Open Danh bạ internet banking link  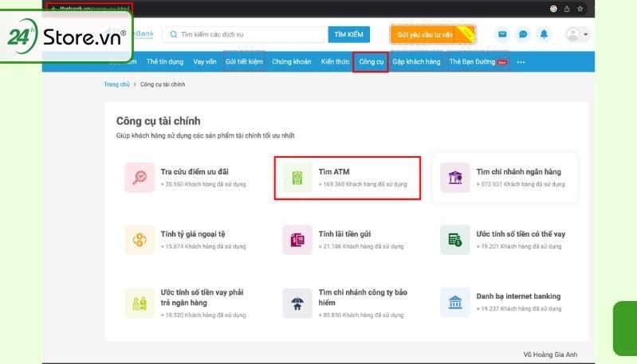click(x=518, y=296)
